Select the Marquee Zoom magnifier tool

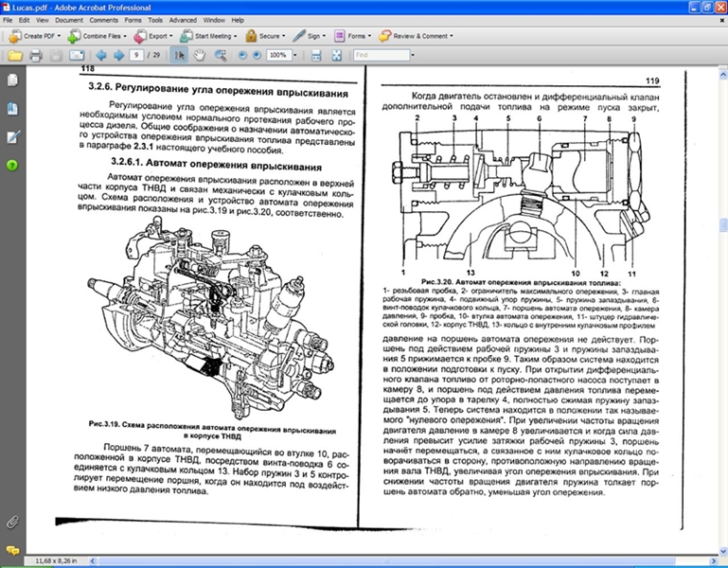click(221, 56)
